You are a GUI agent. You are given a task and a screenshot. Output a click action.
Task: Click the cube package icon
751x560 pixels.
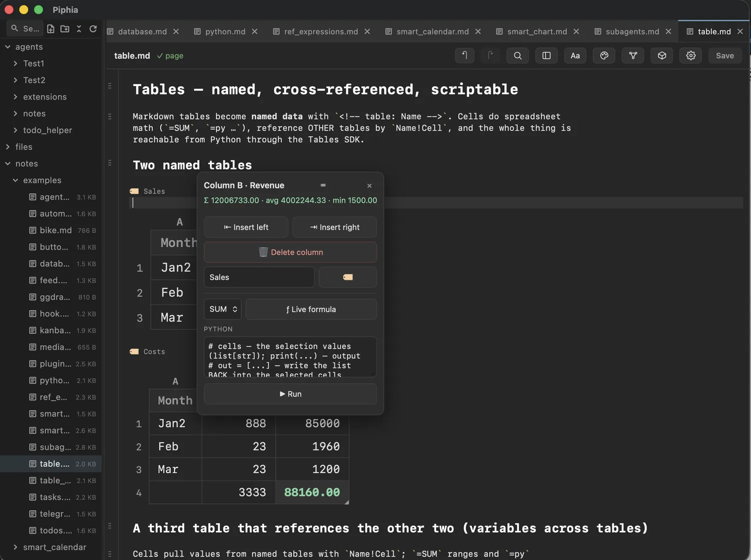click(662, 56)
